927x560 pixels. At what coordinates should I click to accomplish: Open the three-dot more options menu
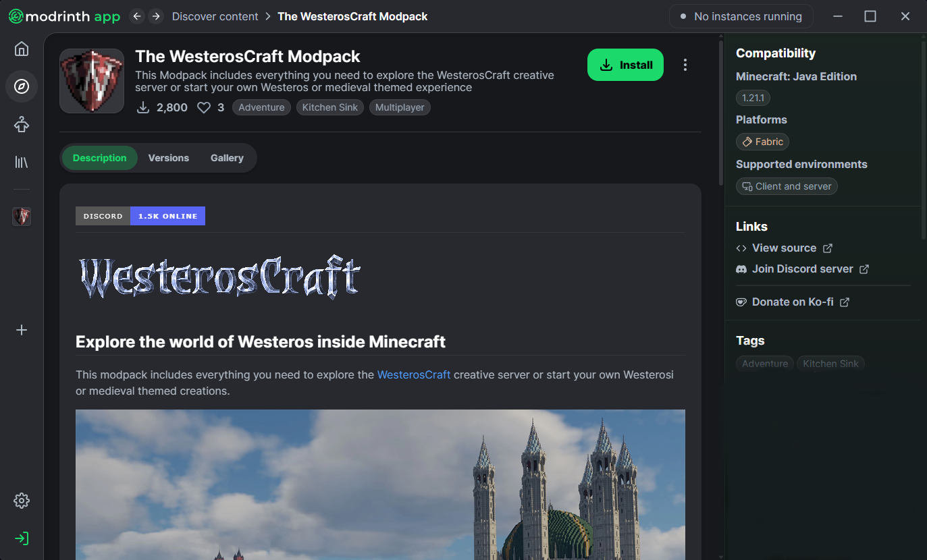pos(685,65)
